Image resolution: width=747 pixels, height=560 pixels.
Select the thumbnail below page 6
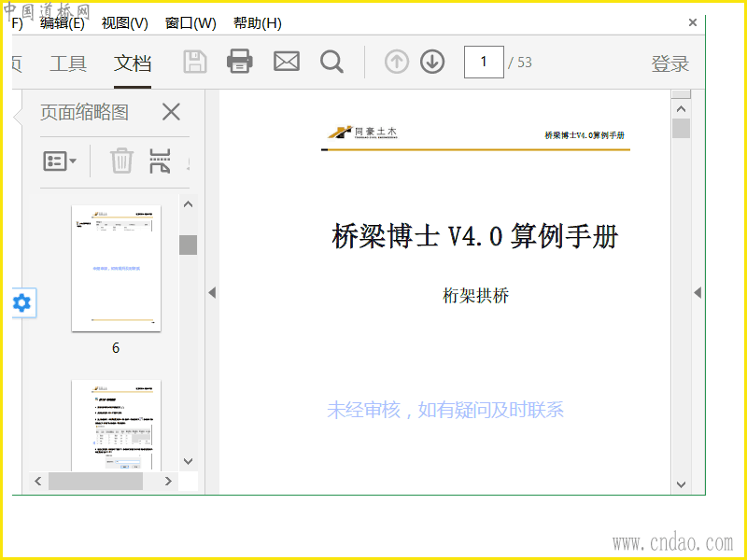click(x=116, y=426)
